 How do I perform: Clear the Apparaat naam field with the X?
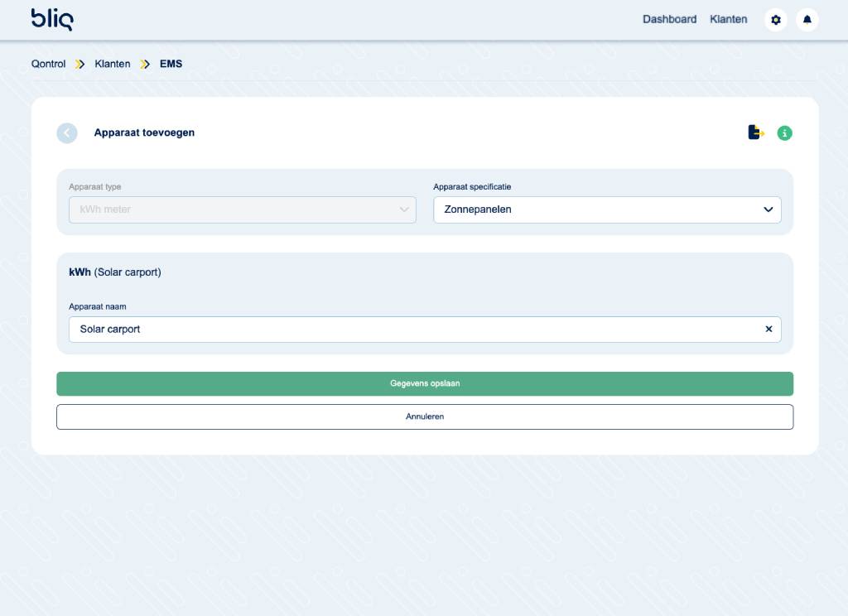pos(768,329)
